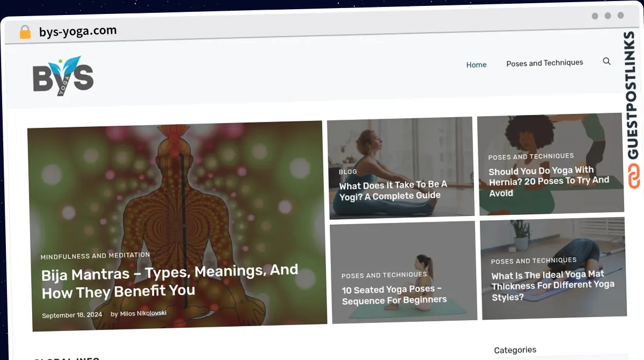Open the Bija Mantras article headline
Image resolution: width=644 pixels, height=360 pixels.
[170, 282]
